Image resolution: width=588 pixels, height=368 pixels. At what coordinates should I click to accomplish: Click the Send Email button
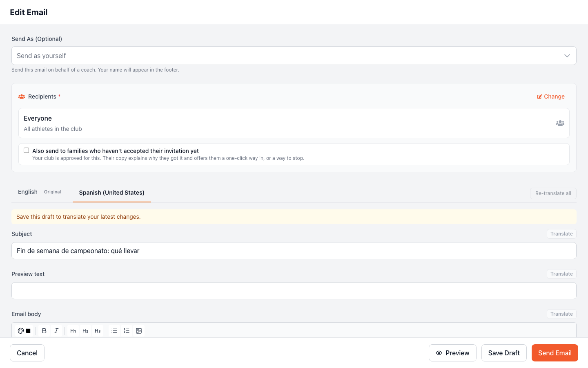555,353
